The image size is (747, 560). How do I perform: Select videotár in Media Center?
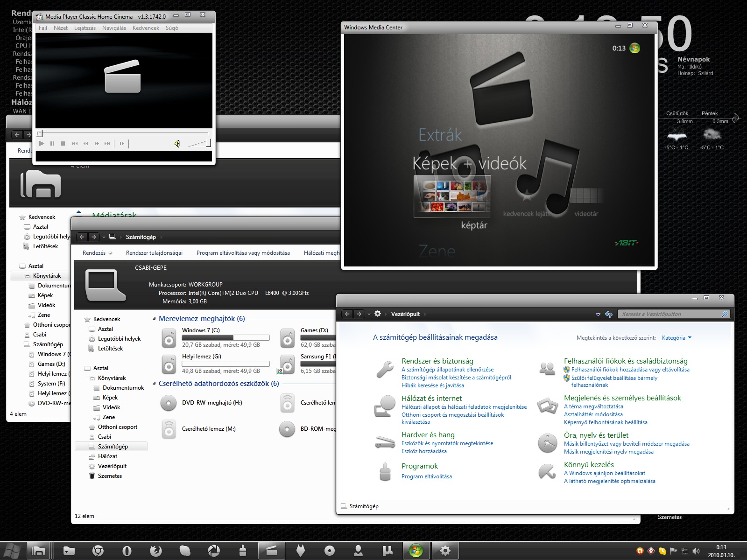tap(586, 214)
